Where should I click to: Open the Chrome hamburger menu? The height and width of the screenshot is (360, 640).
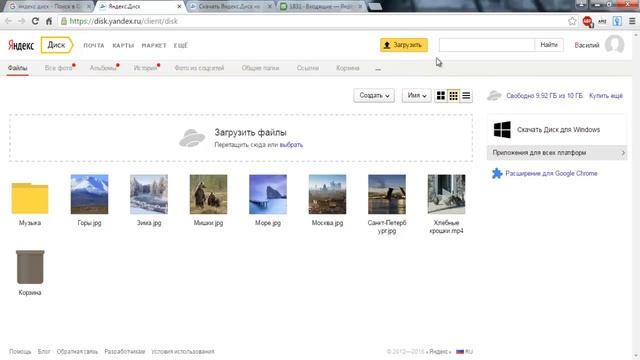(632, 21)
